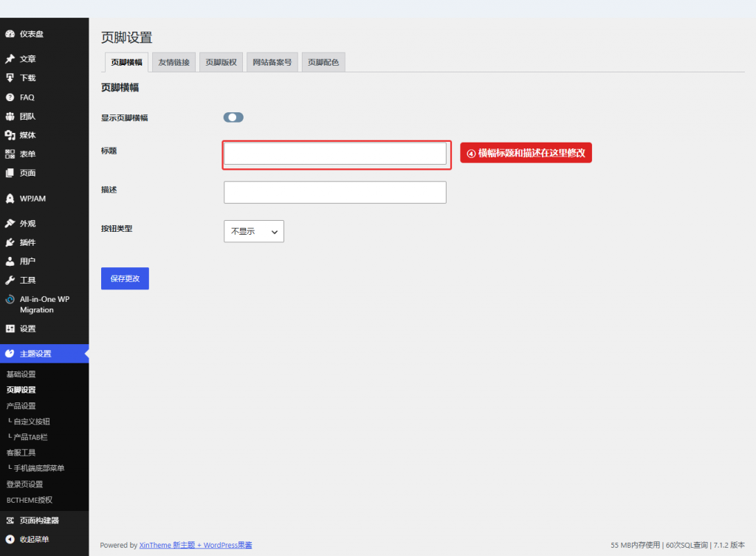Open the 按钮类型 dropdown
The image size is (756, 556).
point(254,231)
